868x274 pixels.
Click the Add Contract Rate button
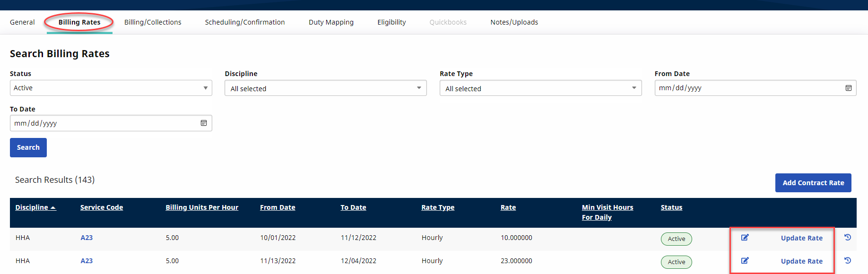tap(813, 183)
